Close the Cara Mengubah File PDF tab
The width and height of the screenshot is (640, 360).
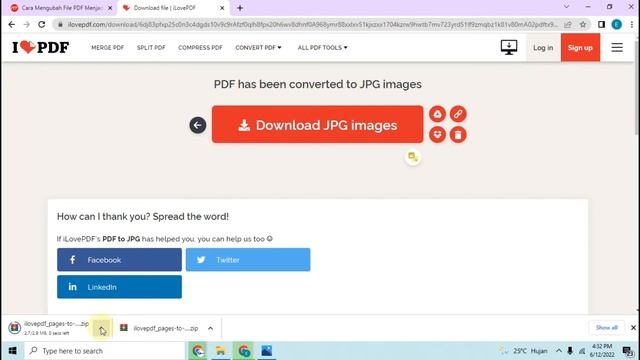point(110,8)
